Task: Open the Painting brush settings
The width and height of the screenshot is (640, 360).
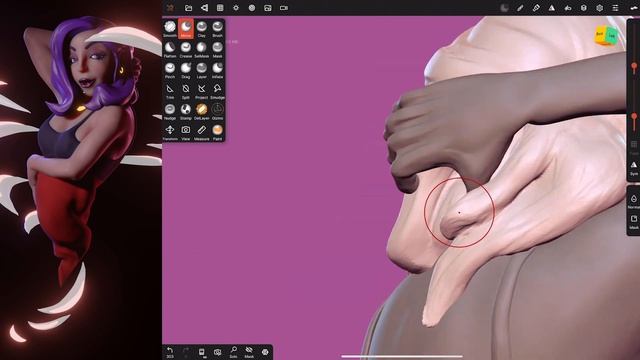Action: click(536, 8)
